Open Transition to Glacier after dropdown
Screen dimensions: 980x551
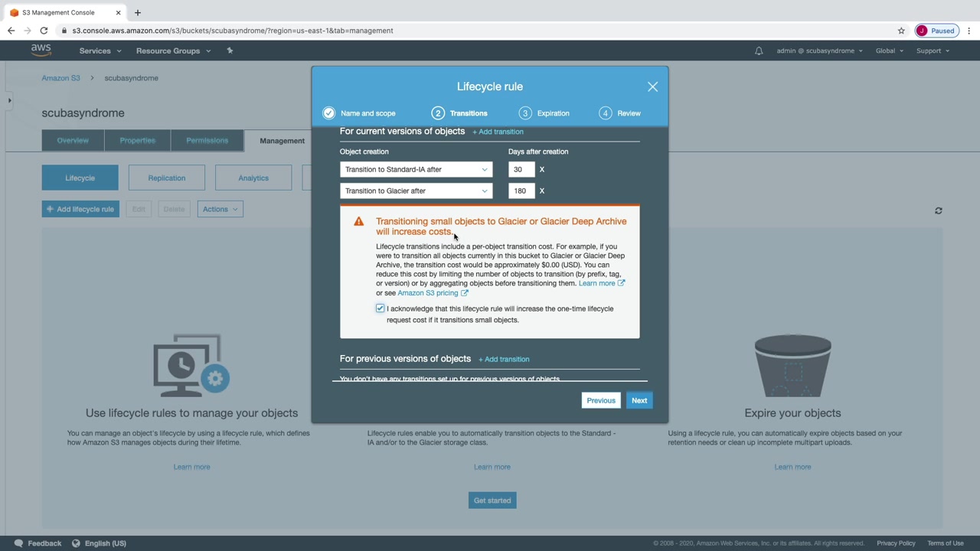(416, 191)
